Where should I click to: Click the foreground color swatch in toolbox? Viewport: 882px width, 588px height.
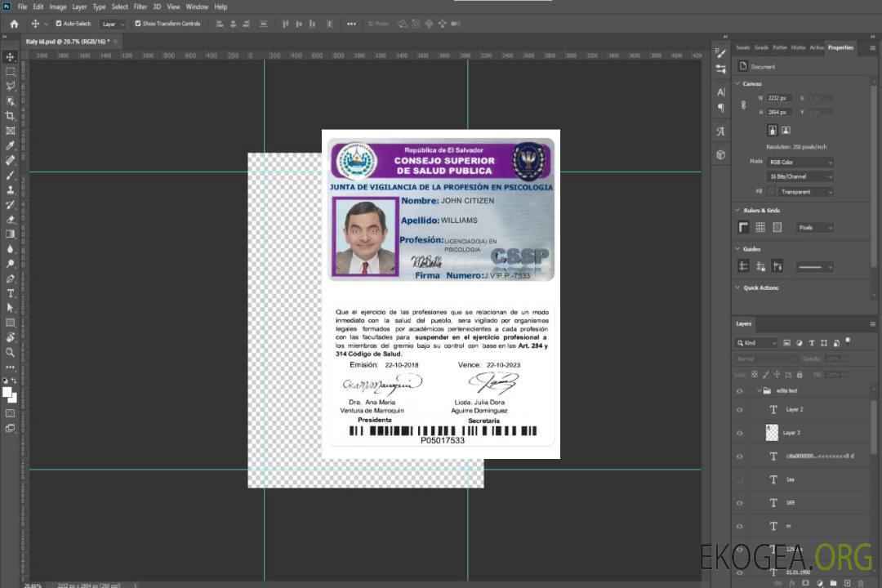click(7, 393)
